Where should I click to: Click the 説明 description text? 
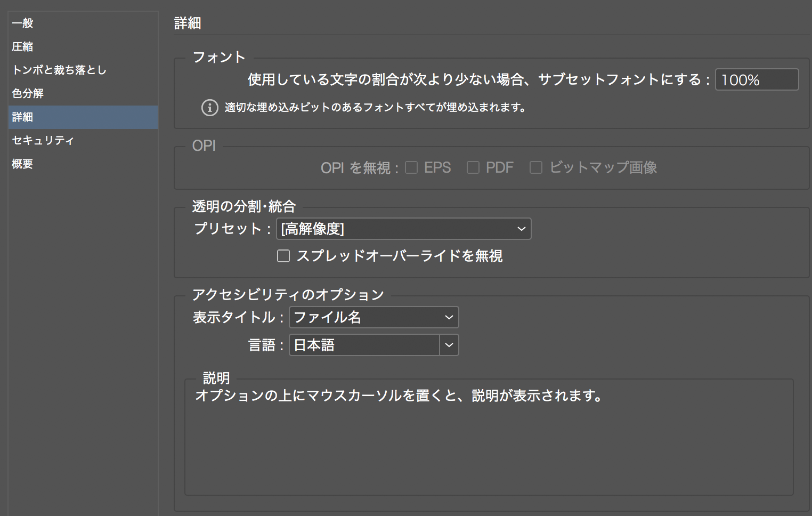[399, 396]
